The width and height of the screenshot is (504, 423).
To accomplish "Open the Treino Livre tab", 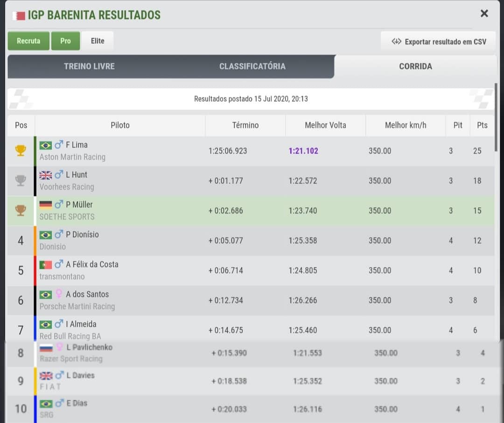I will [89, 66].
